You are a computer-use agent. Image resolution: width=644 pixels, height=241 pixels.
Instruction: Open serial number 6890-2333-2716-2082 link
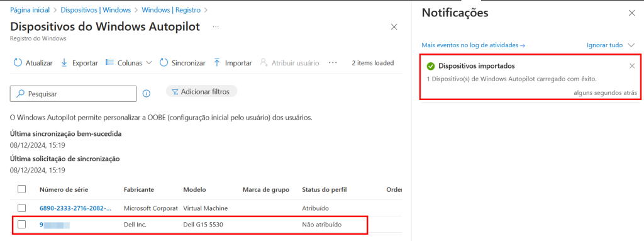point(75,208)
